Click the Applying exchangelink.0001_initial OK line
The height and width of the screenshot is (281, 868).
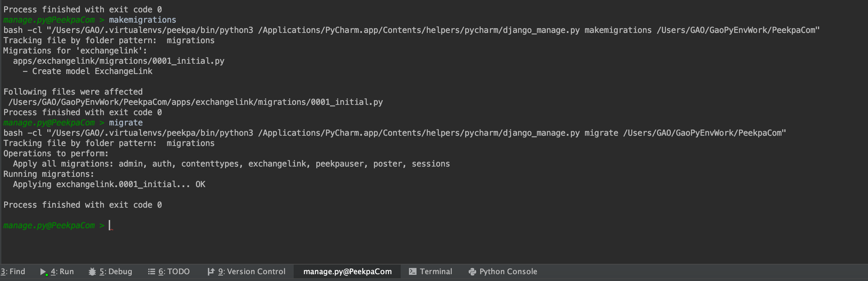click(x=109, y=184)
